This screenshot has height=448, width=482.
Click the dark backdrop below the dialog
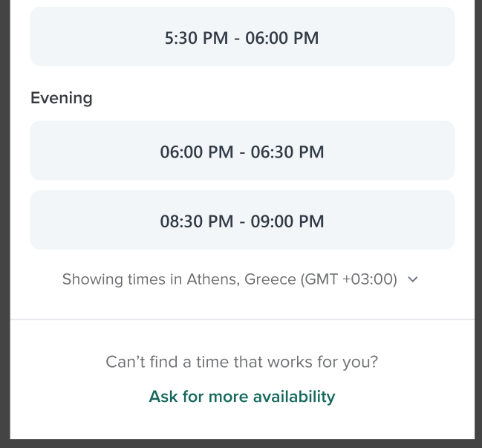click(x=242, y=444)
